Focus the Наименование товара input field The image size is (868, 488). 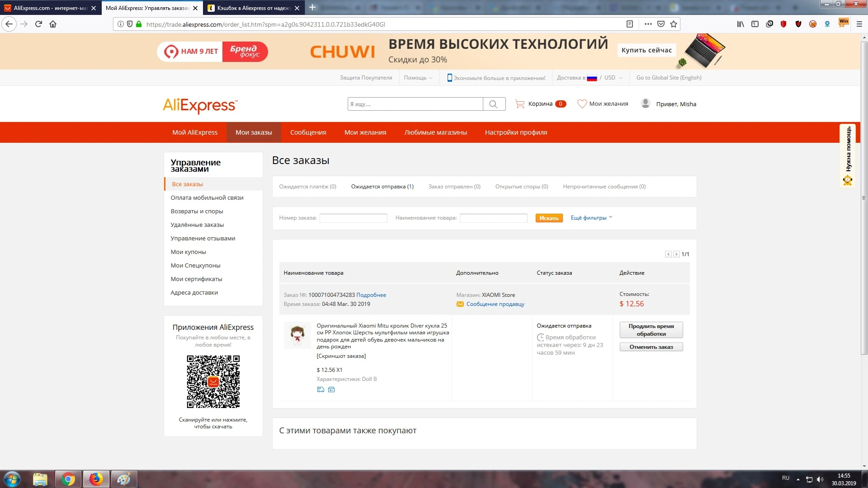pyautogui.click(x=493, y=218)
